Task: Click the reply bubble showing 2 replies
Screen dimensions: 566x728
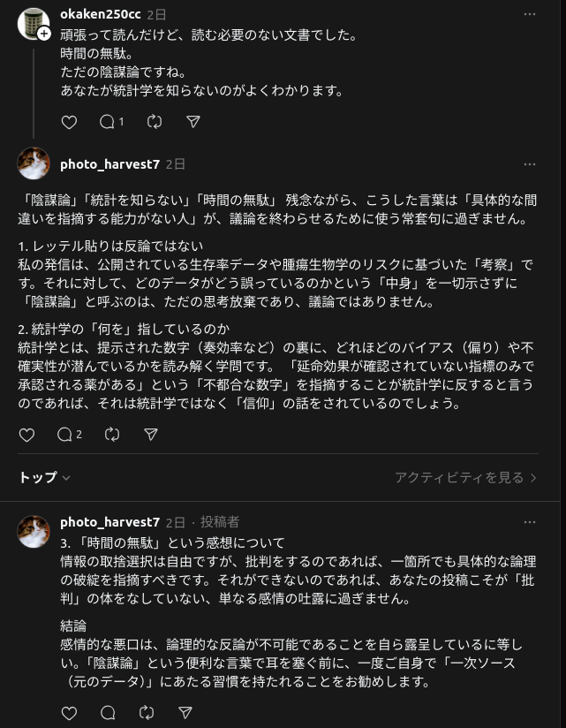Action: pyautogui.click(x=68, y=435)
